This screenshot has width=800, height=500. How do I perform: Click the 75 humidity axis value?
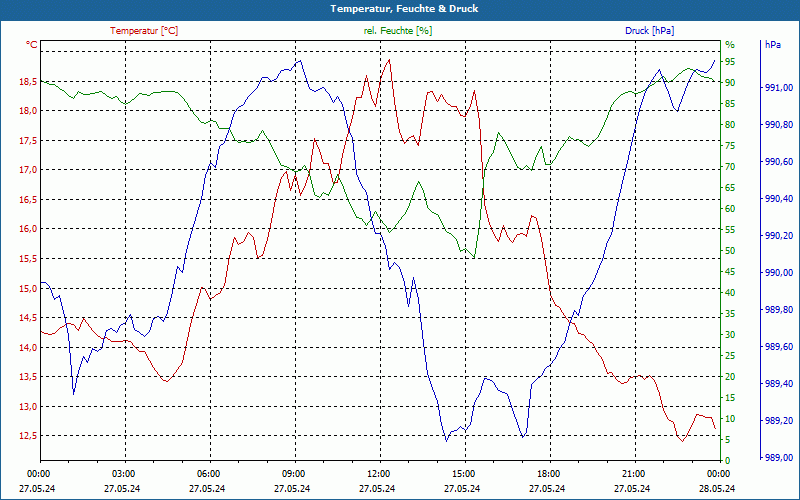[x=730, y=145]
